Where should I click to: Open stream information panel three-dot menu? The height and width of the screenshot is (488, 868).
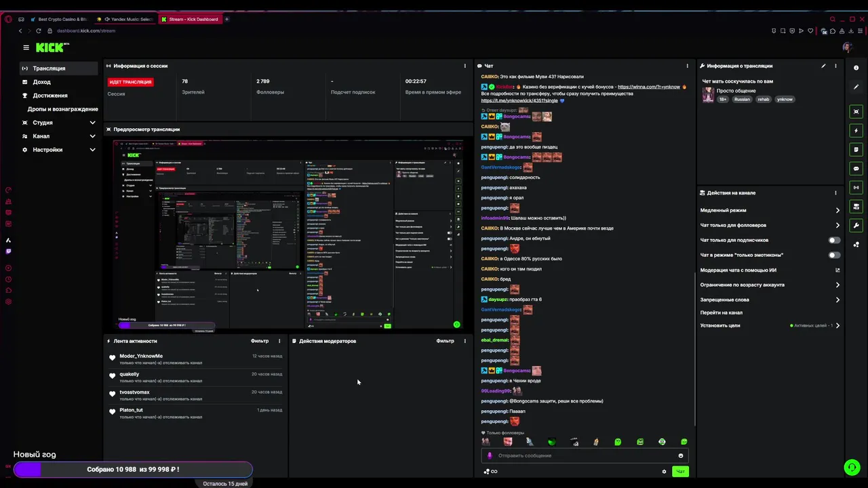[835, 66]
